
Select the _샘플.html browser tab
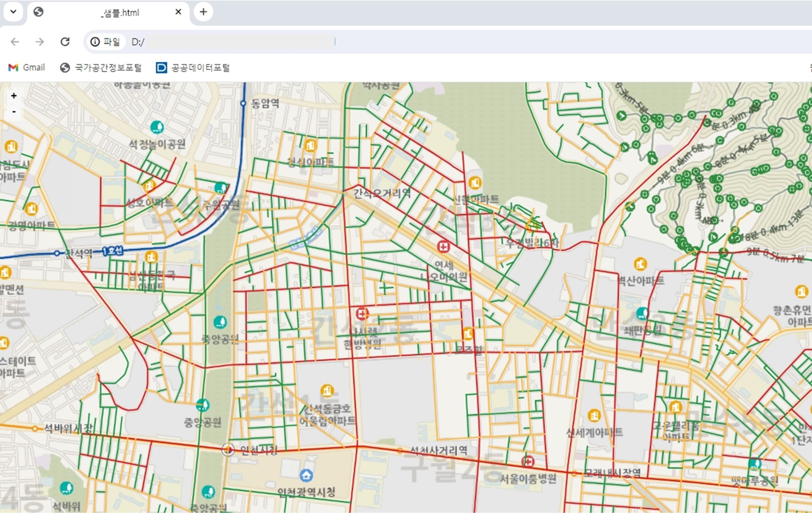121,12
